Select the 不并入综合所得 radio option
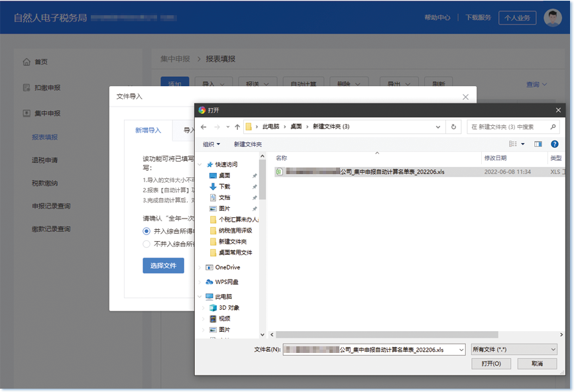Viewport: 574px width, 392px height. click(x=146, y=243)
